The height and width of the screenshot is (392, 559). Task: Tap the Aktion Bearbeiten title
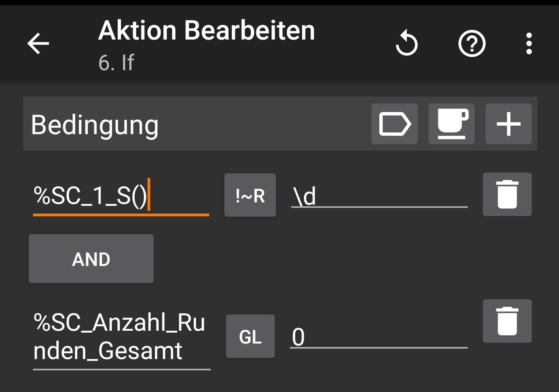(x=207, y=30)
